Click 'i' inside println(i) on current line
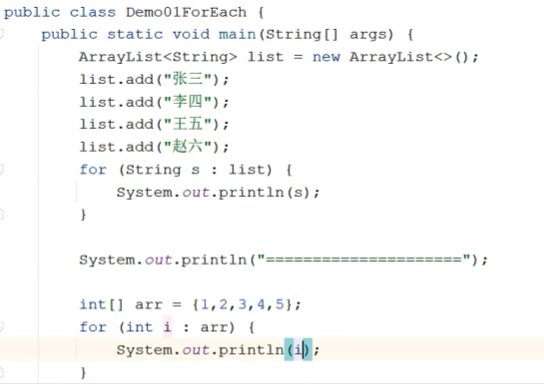Image resolution: width=544 pixels, height=384 pixels. pyautogui.click(x=298, y=350)
